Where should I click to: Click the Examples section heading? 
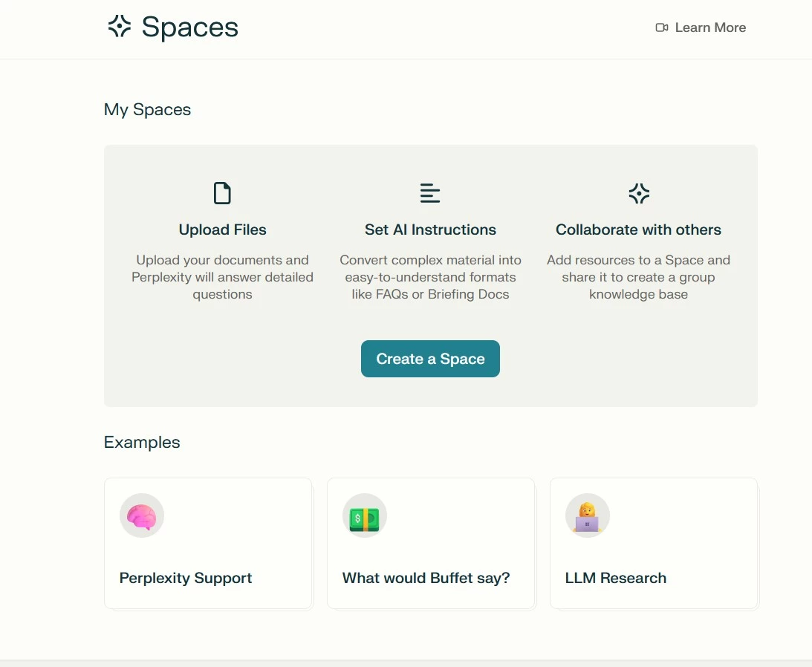(x=142, y=442)
